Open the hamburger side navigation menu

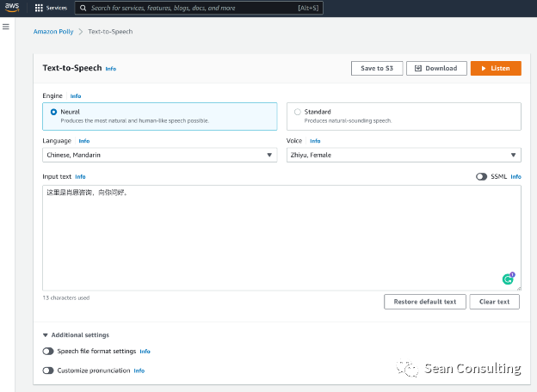6,27
